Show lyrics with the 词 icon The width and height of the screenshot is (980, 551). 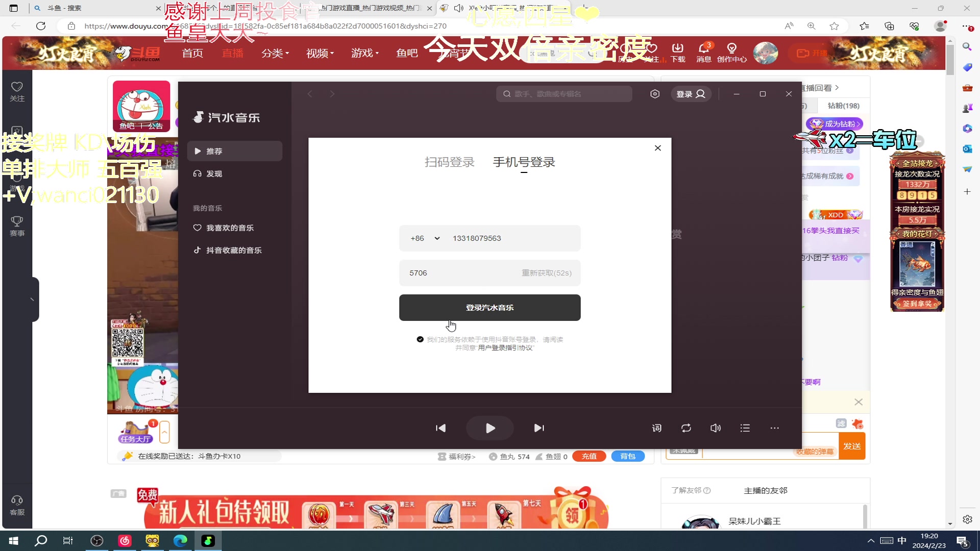[657, 428]
